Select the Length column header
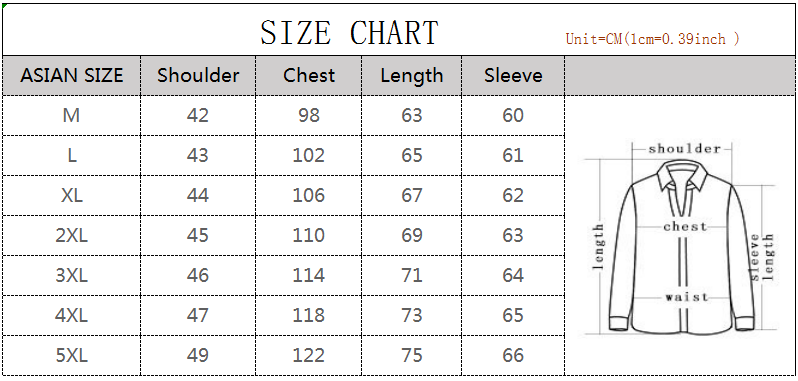 pyautogui.click(x=412, y=76)
